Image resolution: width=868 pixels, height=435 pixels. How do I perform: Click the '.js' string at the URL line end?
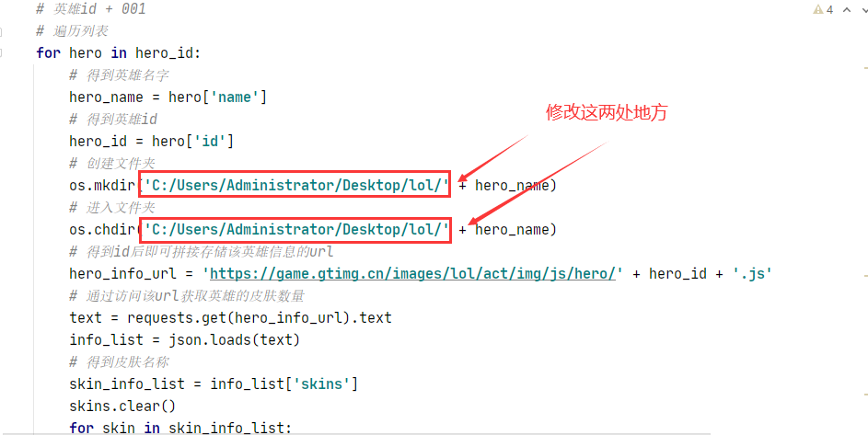[752, 273]
